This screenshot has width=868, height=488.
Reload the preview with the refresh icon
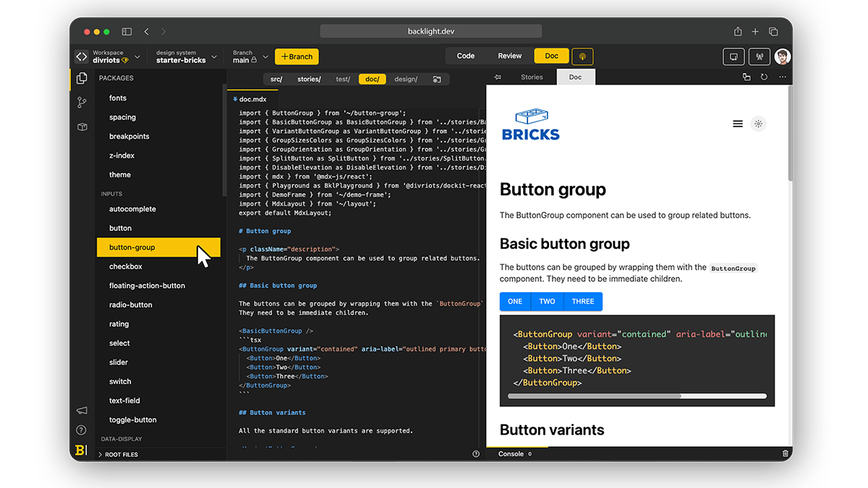tap(764, 77)
